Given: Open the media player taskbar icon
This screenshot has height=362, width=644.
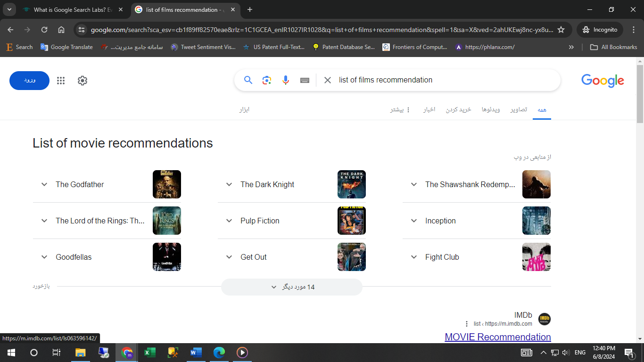Looking at the screenshot, I should click(x=242, y=353).
